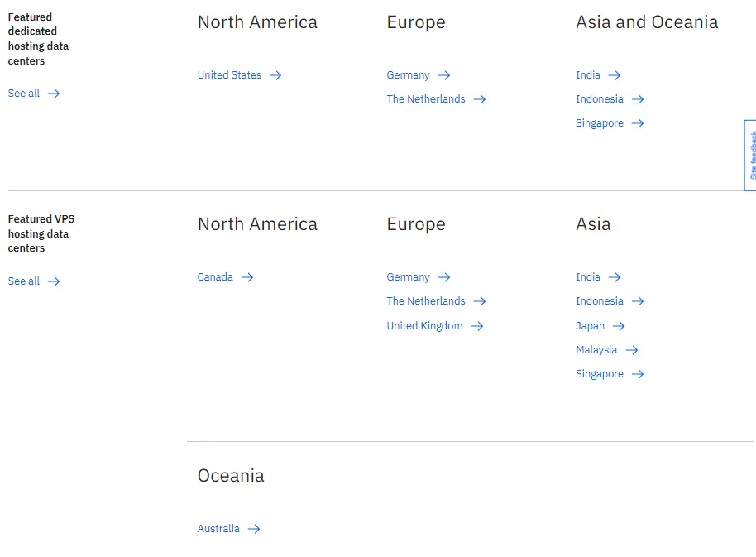Open dedicated hosting The Netherlands link
Image resolution: width=756 pixels, height=557 pixels.
tap(426, 99)
